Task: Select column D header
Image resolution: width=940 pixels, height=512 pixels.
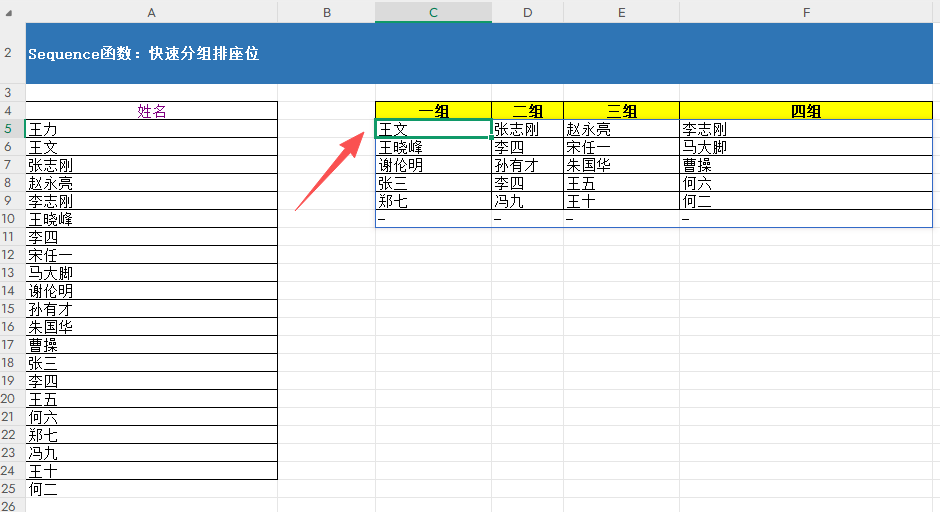Action: tap(528, 12)
